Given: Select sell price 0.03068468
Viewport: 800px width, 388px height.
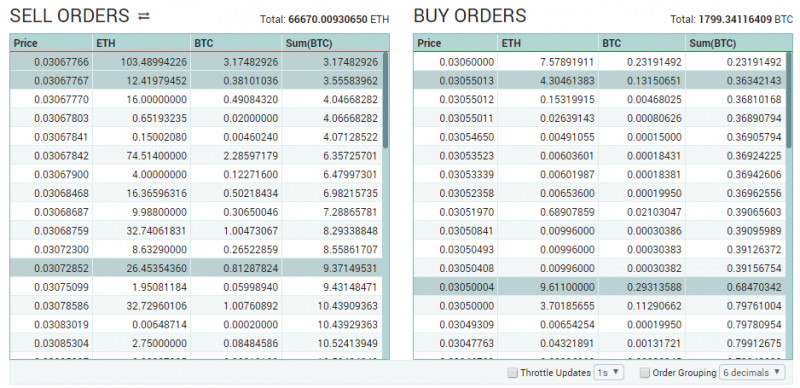Looking at the screenshot, I should tap(62, 193).
